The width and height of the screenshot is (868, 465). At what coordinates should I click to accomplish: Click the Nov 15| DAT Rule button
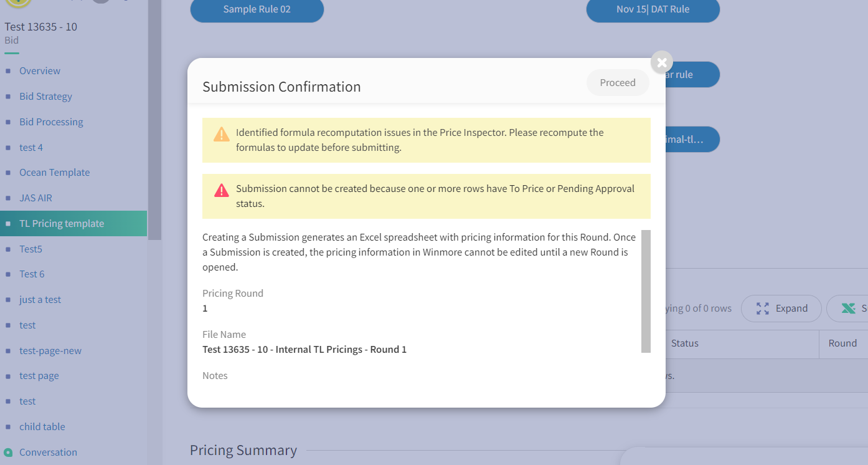point(653,9)
